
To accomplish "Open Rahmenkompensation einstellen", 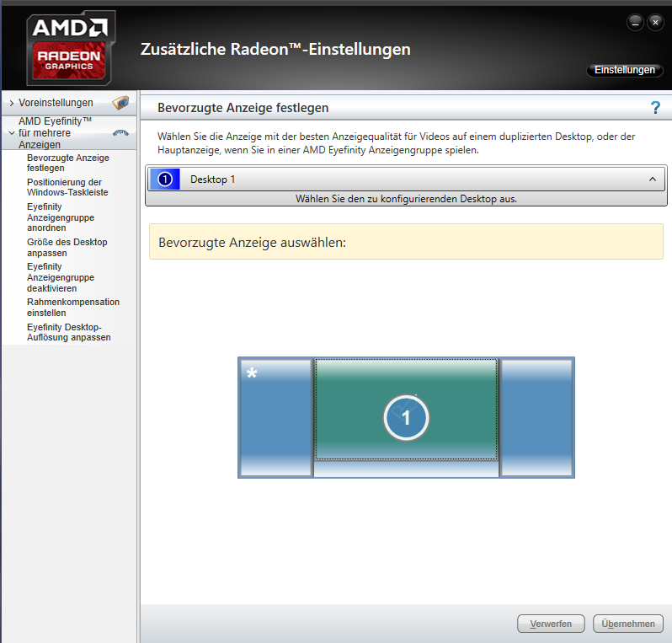I will [73, 308].
